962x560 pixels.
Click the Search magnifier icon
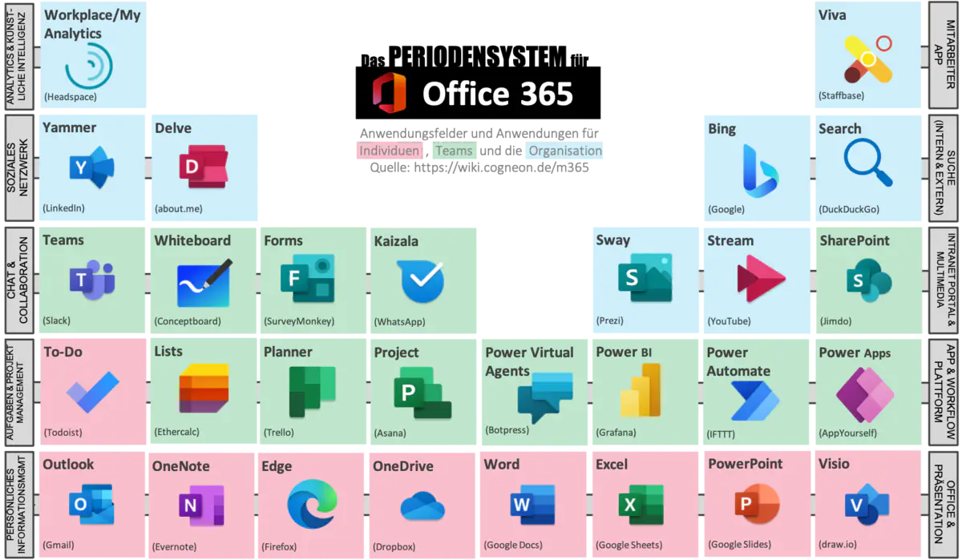(868, 163)
